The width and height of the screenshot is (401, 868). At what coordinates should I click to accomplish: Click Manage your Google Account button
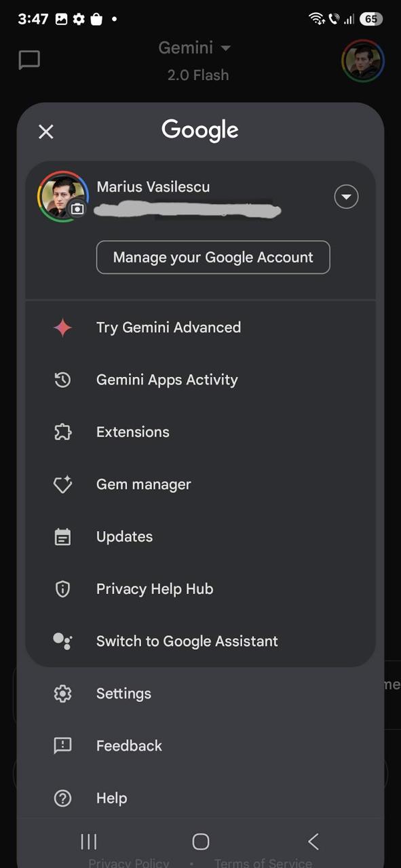pyautogui.click(x=213, y=257)
